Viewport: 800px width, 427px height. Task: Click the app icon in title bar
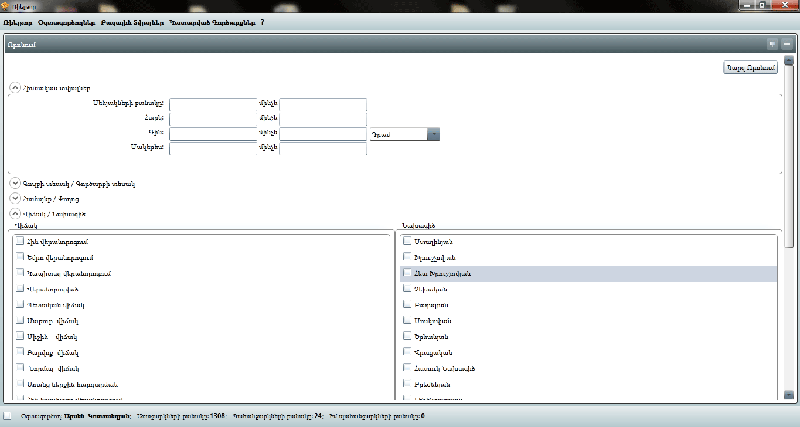point(6,6)
